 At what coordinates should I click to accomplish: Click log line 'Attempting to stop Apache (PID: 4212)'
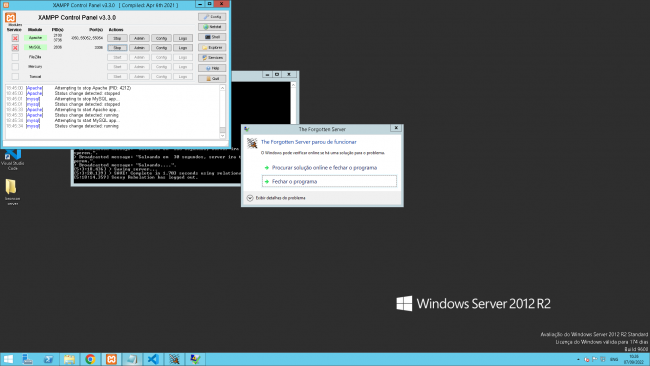click(x=93, y=88)
